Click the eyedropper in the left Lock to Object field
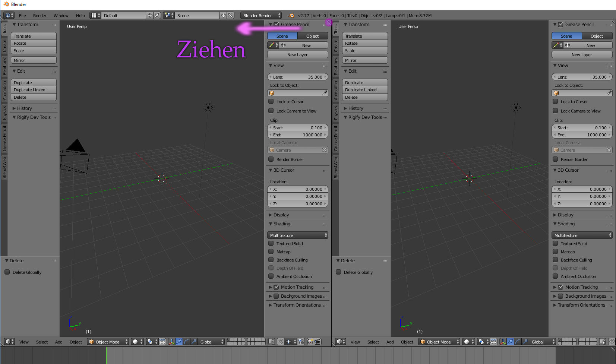616x364 pixels. point(325,93)
